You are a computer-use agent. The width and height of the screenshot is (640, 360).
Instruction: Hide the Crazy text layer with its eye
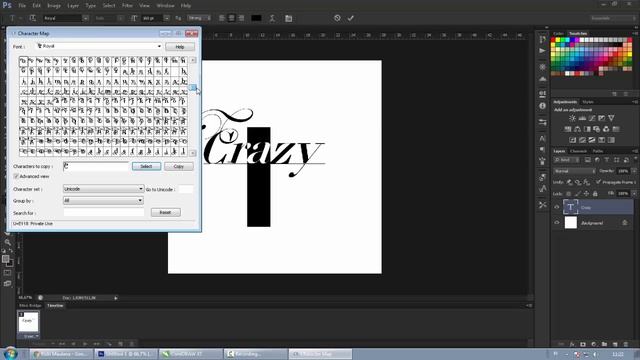click(557, 207)
